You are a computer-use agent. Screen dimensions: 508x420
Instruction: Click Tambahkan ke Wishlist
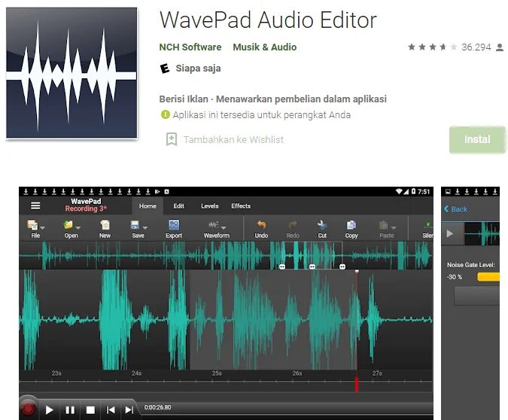pos(233,140)
